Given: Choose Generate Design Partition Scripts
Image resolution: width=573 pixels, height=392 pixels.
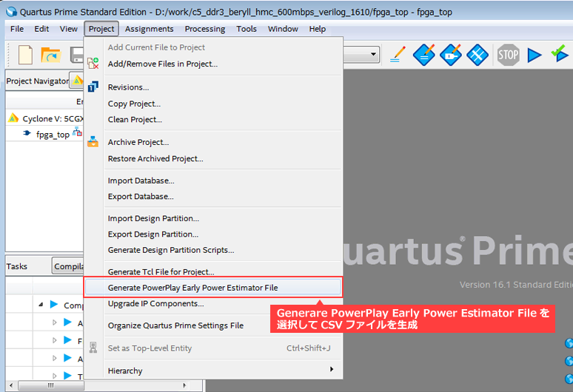Looking at the screenshot, I should pyautogui.click(x=213, y=250).
